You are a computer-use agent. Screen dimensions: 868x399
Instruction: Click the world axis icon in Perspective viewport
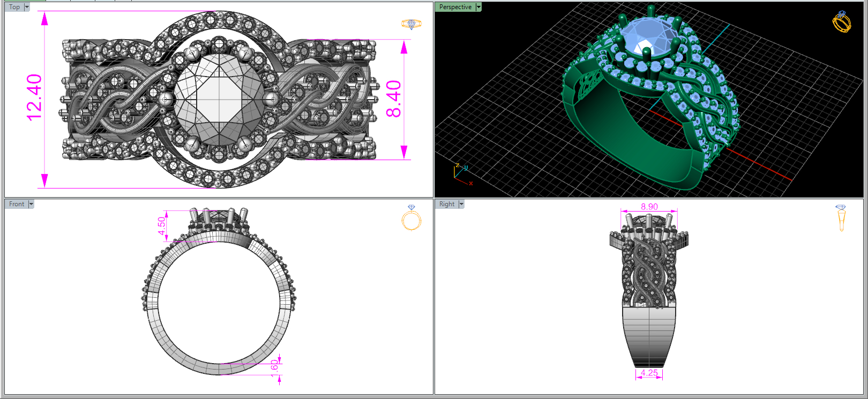(463, 175)
